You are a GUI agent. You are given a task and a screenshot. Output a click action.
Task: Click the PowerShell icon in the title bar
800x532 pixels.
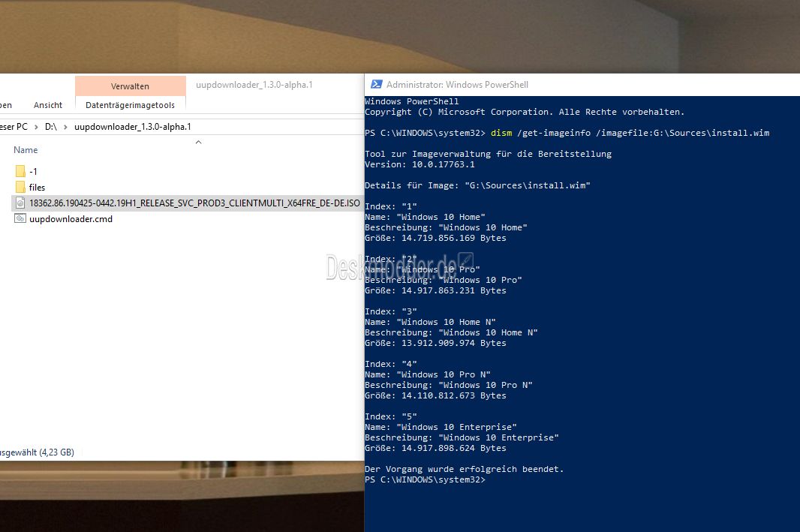(377, 85)
